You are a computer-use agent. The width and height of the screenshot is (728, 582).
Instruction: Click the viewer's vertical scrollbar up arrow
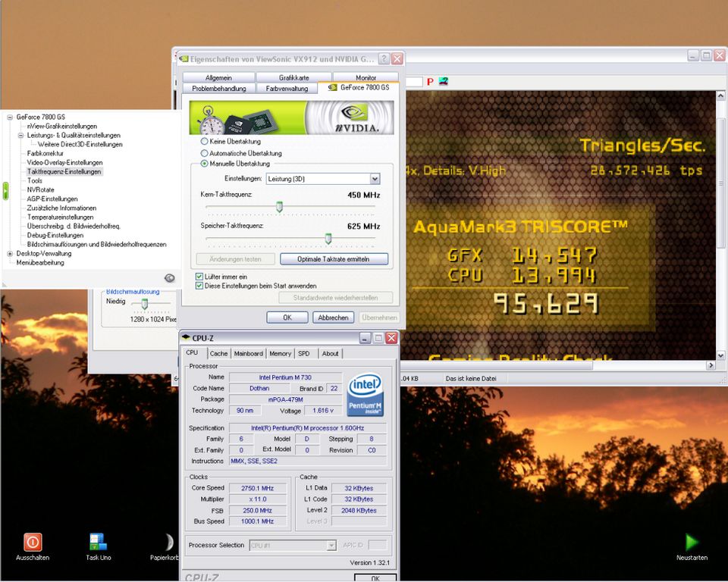pyautogui.click(x=720, y=95)
